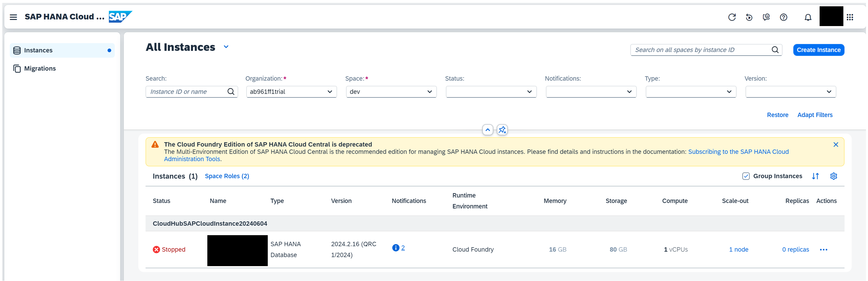Open the feedback icon in header

[766, 17]
